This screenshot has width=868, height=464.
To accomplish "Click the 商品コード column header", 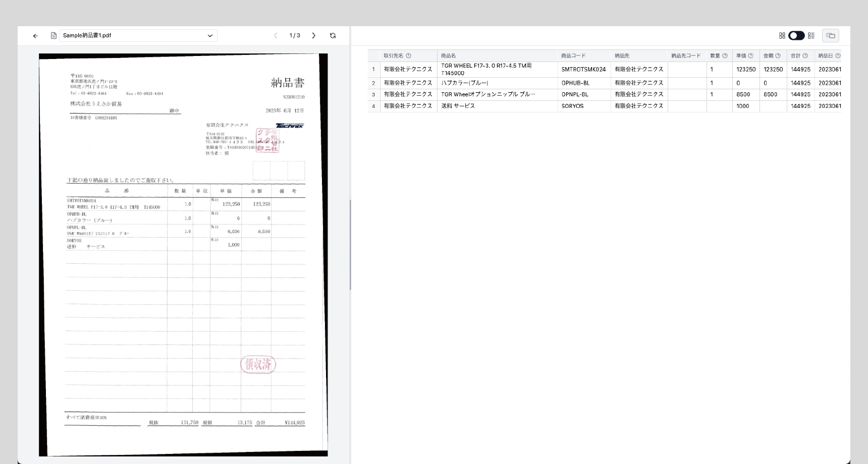I will pyautogui.click(x=573, y=56).
